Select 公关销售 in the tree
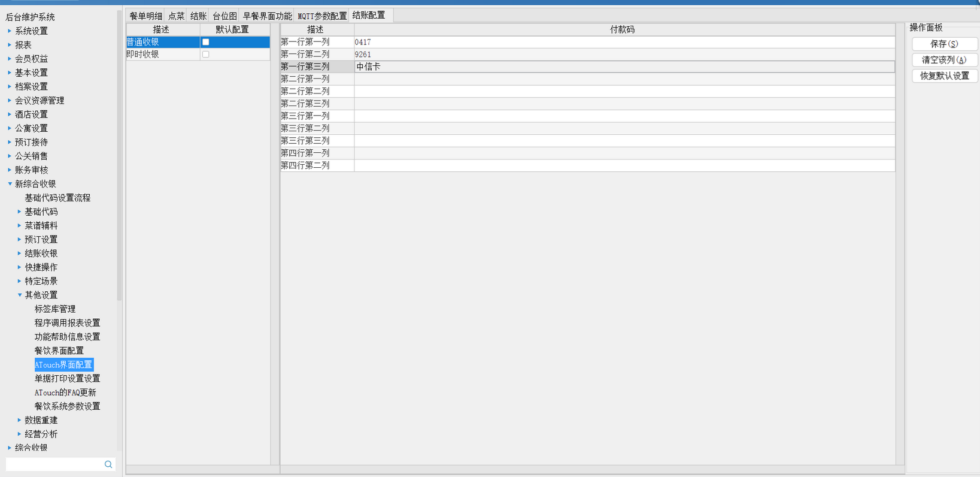Image resolution: width=980 pixels, height=477 pixels. [x=31, y=156]
